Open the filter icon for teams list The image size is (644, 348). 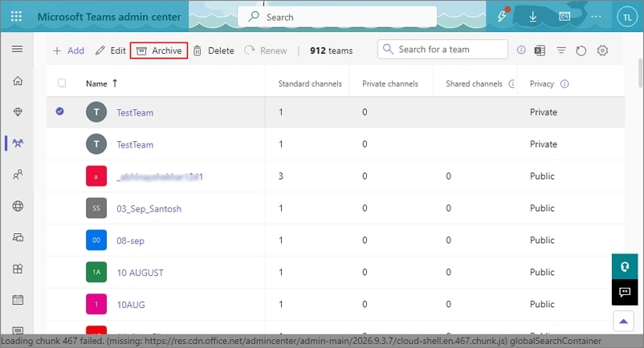click(561, 51)
